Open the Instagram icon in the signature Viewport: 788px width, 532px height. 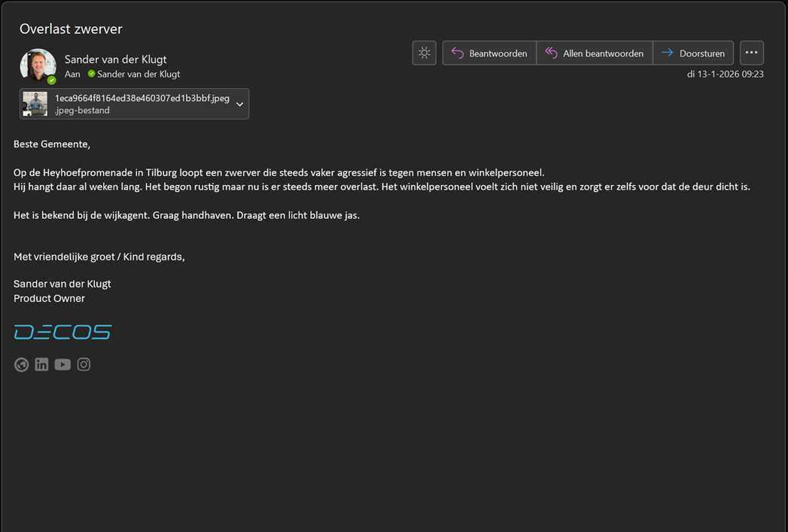[x=84, y=364]
